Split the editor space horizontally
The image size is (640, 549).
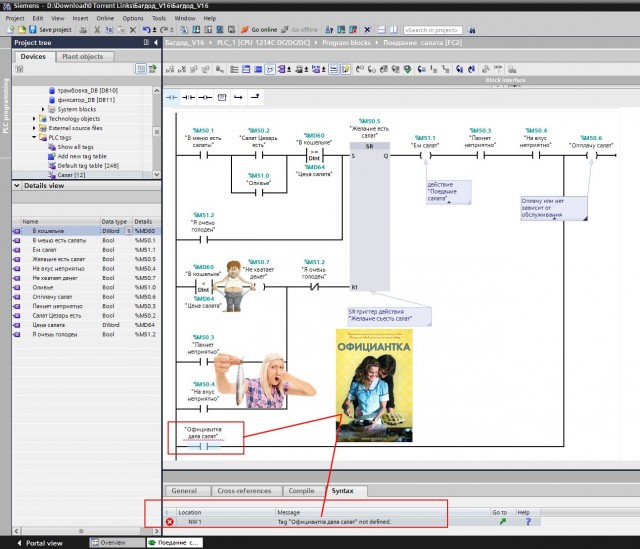[x=382, y=29]
